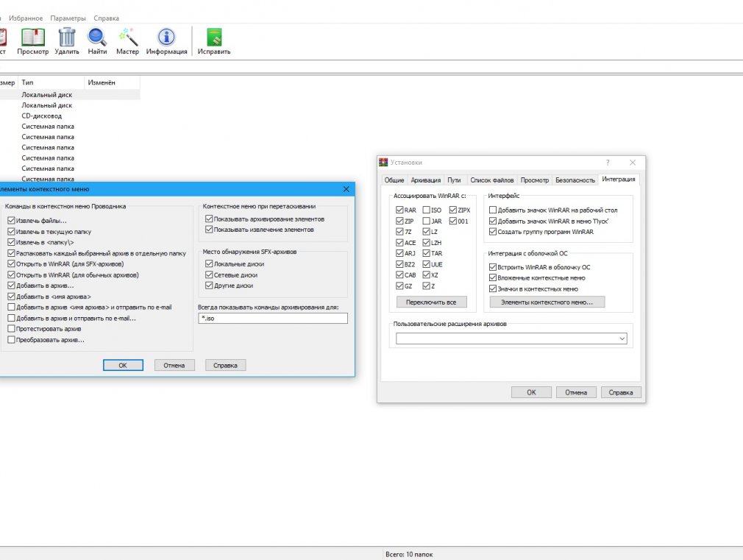Click Отмена in context menu dialog
The image size is (743, 560).
point(174,365)
